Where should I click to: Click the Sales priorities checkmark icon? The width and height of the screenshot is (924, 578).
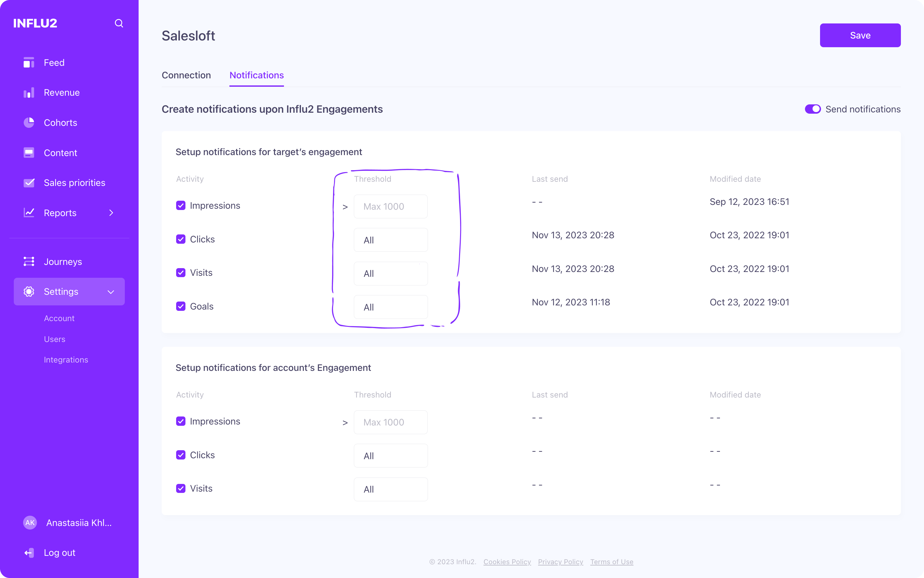[x=29, y=183]
